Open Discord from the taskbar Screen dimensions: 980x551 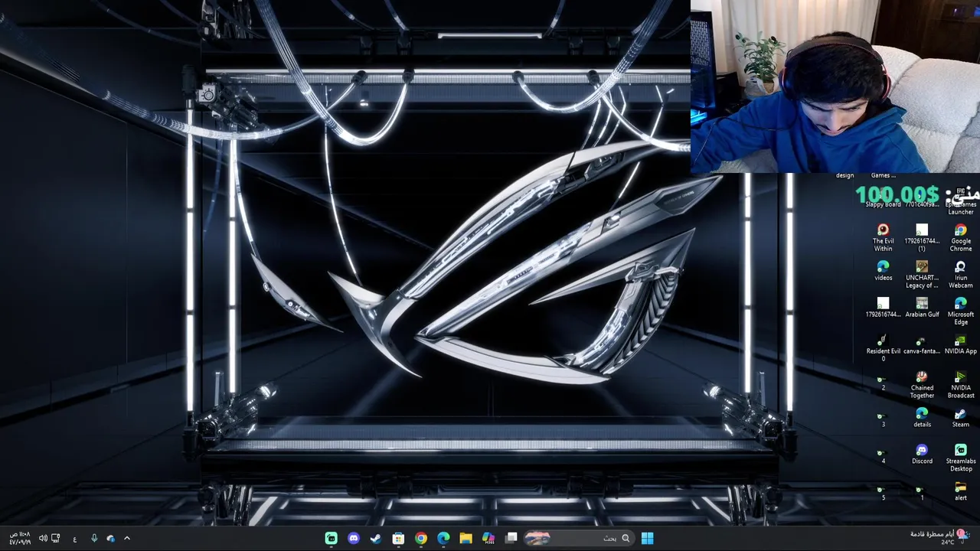(353, 538)
